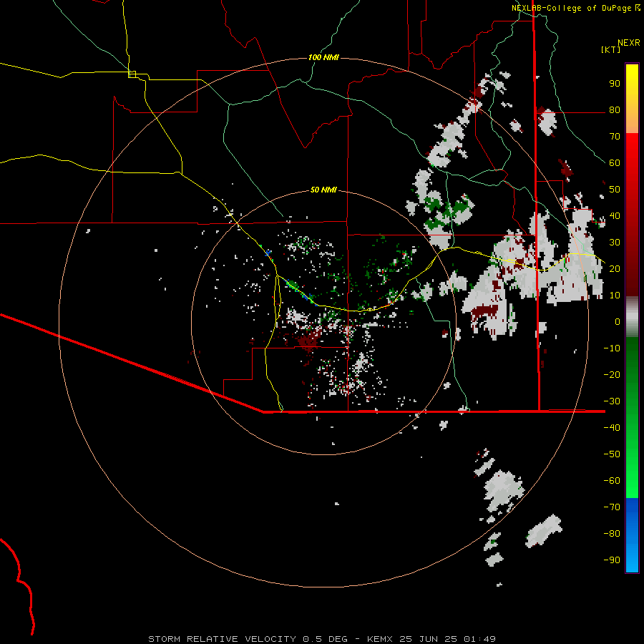This screenshot has width=644, height=644.
Task: Click the 50 NMI range ring label
Action: click(323, 190)
